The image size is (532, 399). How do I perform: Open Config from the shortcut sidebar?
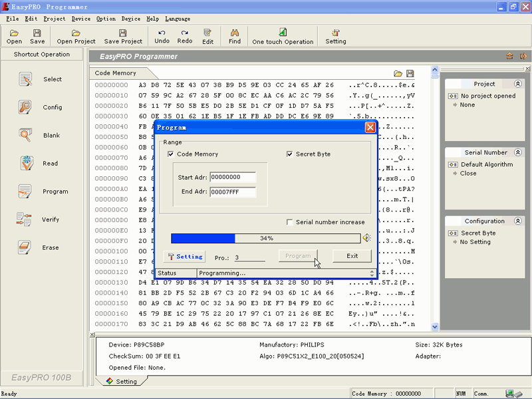pyautogui.click(x=26, y=107)
